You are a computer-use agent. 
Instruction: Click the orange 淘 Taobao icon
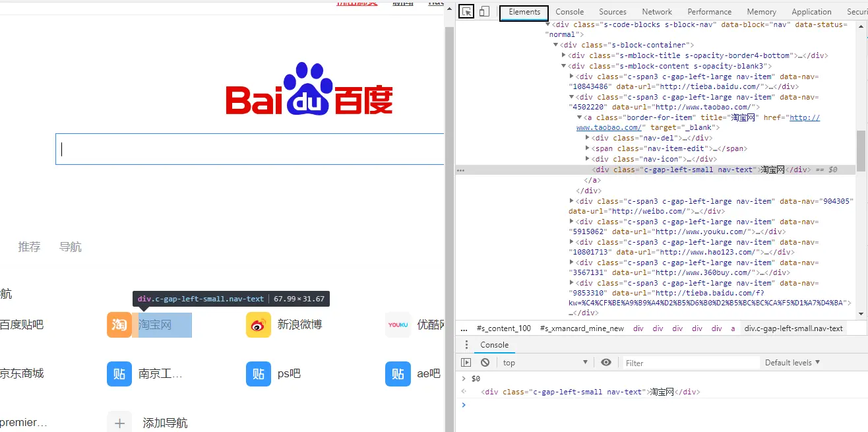click(x=119, y=324)
